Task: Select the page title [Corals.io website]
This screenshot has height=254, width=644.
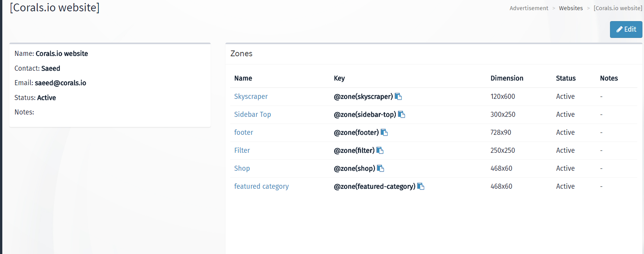Action: point(55,7)
